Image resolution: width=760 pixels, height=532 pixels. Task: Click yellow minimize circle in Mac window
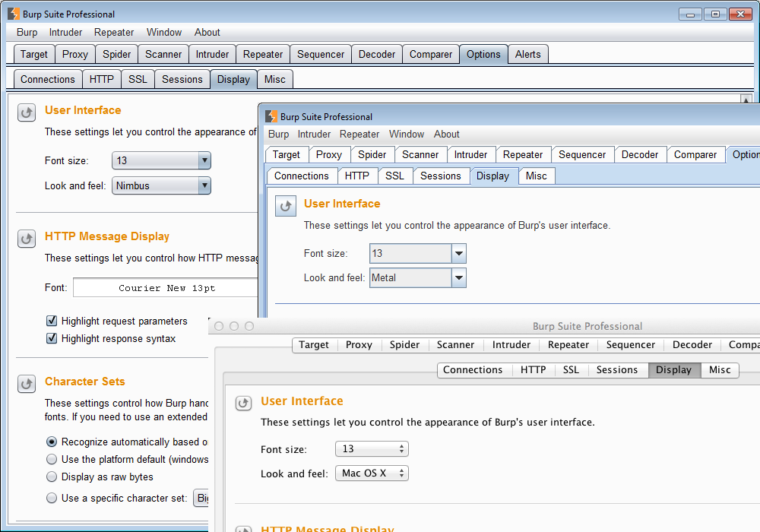(x=234, y=326)
